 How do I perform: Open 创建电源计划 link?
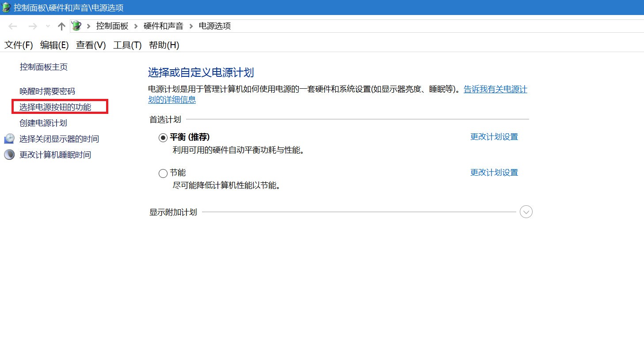tap(43, 123)
